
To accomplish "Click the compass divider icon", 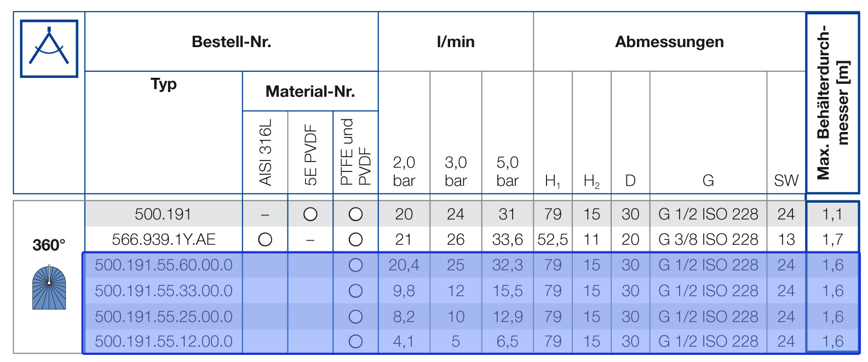I will 49,48.
